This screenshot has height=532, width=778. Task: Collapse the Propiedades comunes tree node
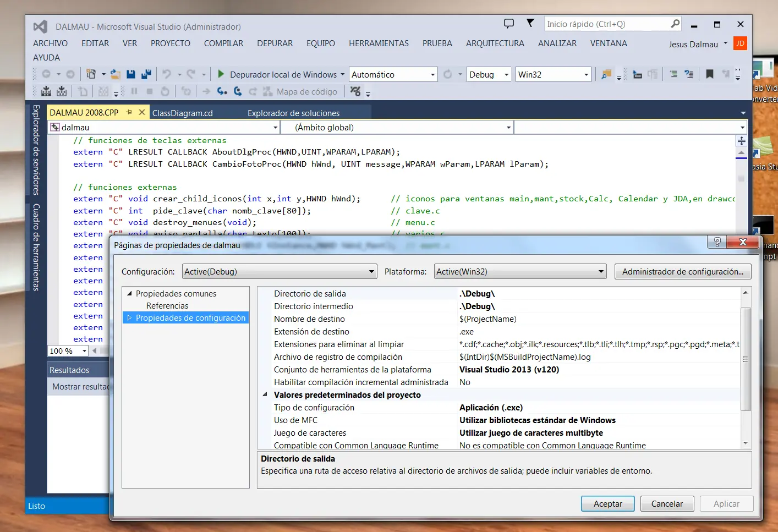point(130,293)
